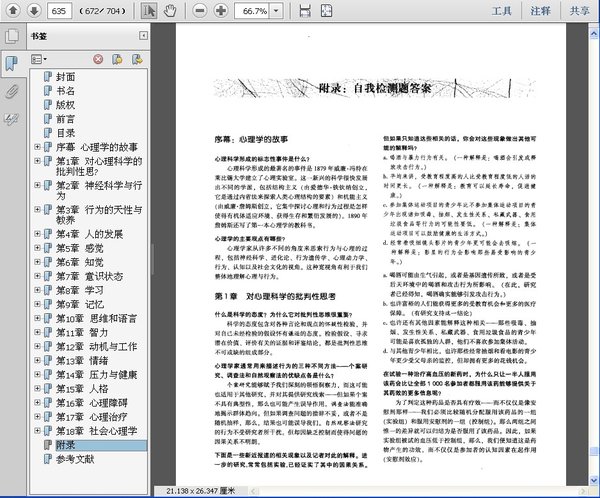Go to previous page arrow
The height and width of the screenshot is (498, 600).
click(x=13, y=10)
